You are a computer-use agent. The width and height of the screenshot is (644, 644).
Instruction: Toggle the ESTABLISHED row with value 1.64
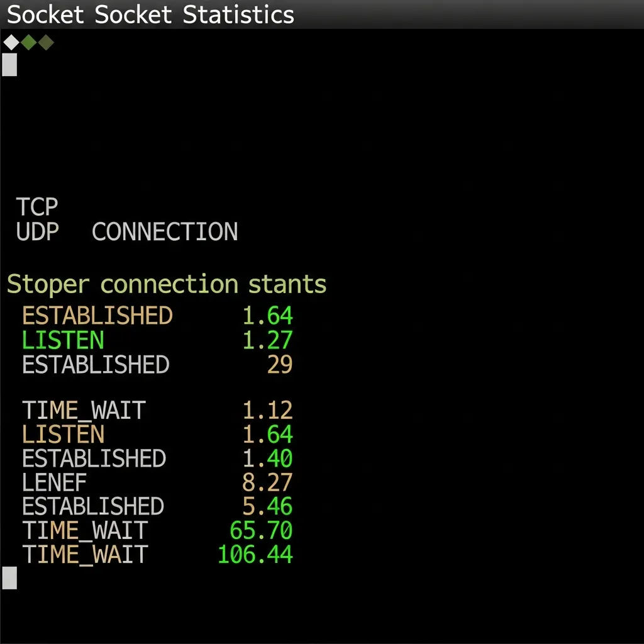pyautogui.click(x=97, y=316)
